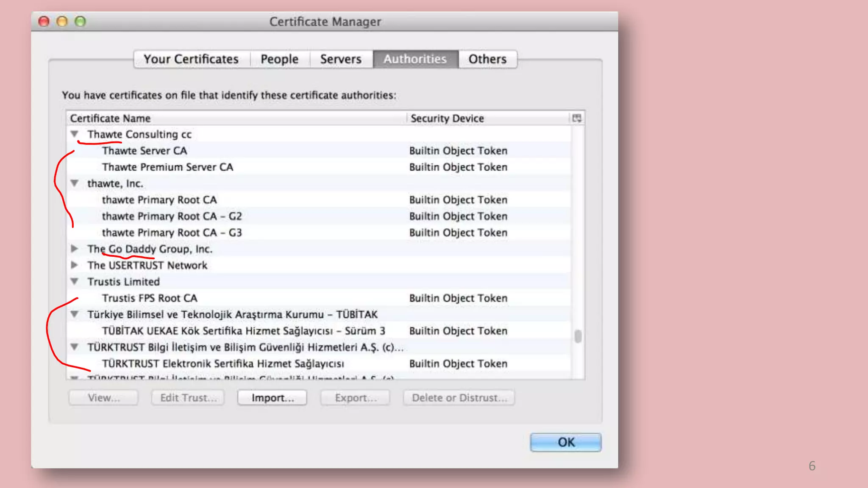Expand The Go Daddy Group, Inc. entry
This screenshot has width=868, height=488.
75,249
